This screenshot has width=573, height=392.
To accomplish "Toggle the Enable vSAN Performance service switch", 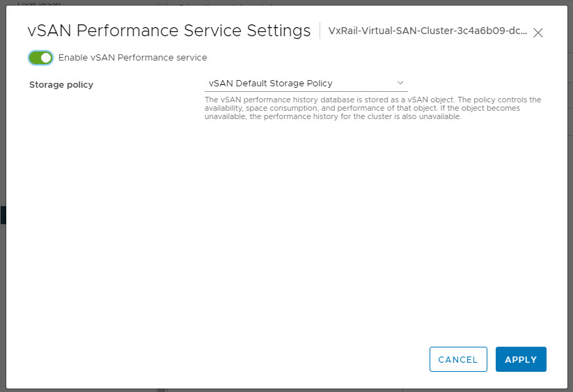I will click(x=41, y=58).
